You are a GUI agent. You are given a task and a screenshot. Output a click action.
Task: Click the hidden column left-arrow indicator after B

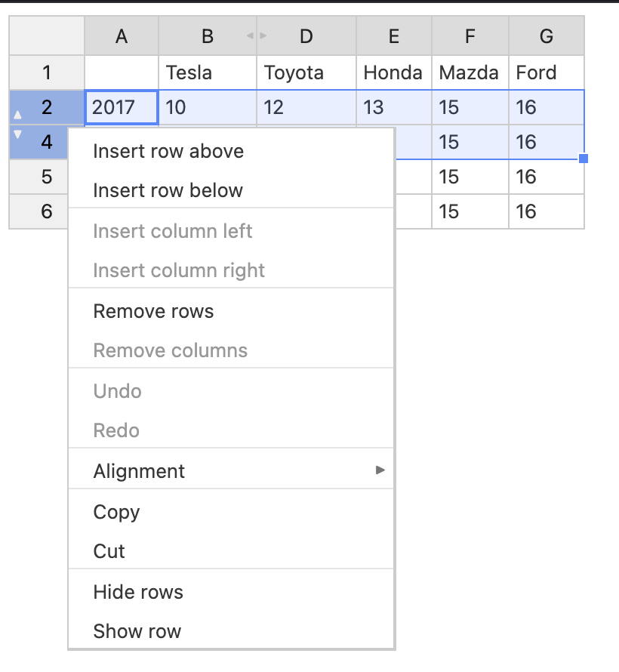pyautogui.click(x=250, y=35)
